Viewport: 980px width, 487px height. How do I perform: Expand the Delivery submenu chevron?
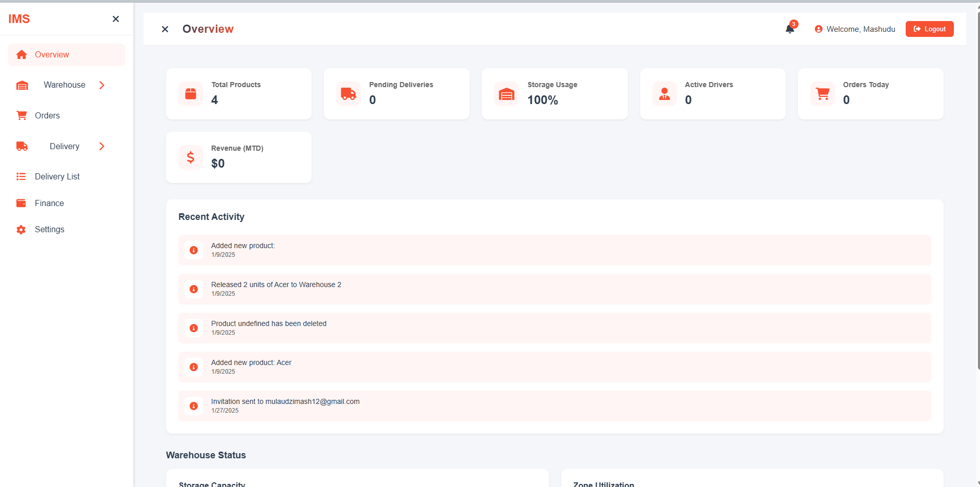pyautogui.click(x=102, y=146)
